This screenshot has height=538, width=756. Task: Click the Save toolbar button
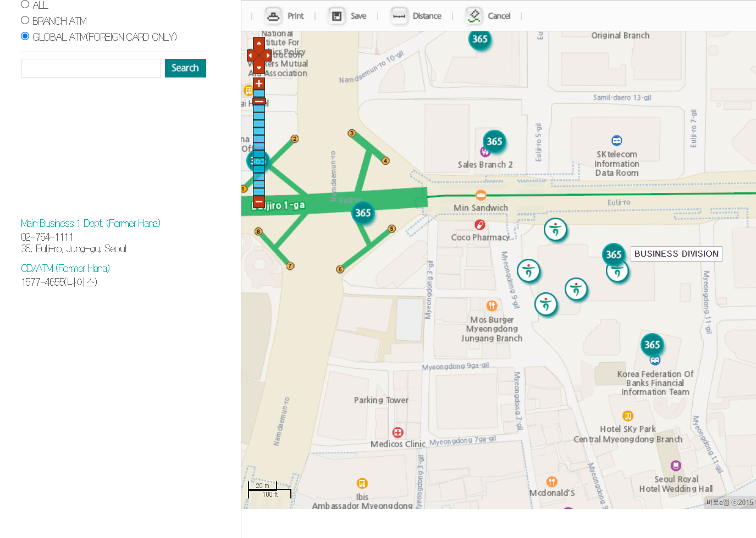[x=347, y=16]
